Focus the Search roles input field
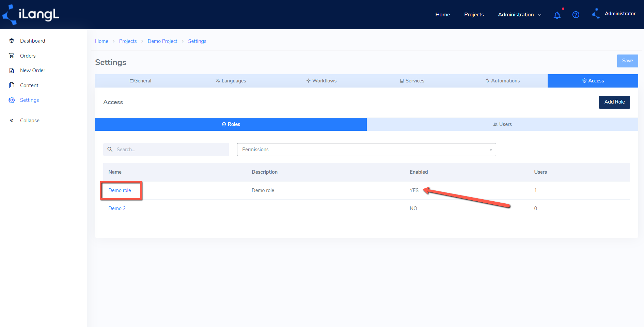644x327 pixels. 166,150
